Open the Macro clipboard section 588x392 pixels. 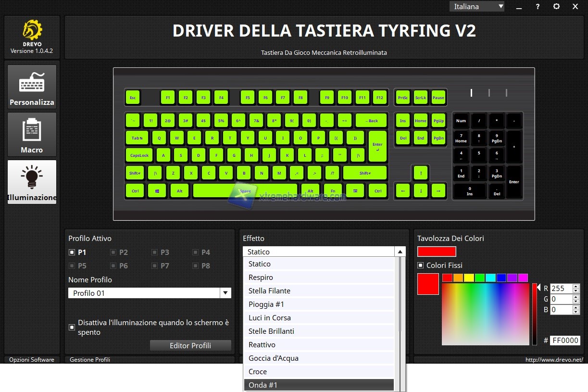point(32,134)
